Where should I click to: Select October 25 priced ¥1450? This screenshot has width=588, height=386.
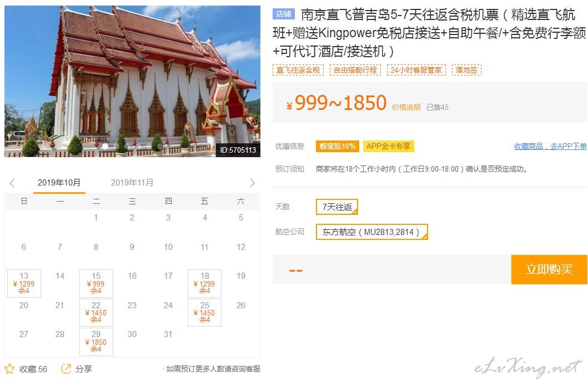[x=204, y=312]
